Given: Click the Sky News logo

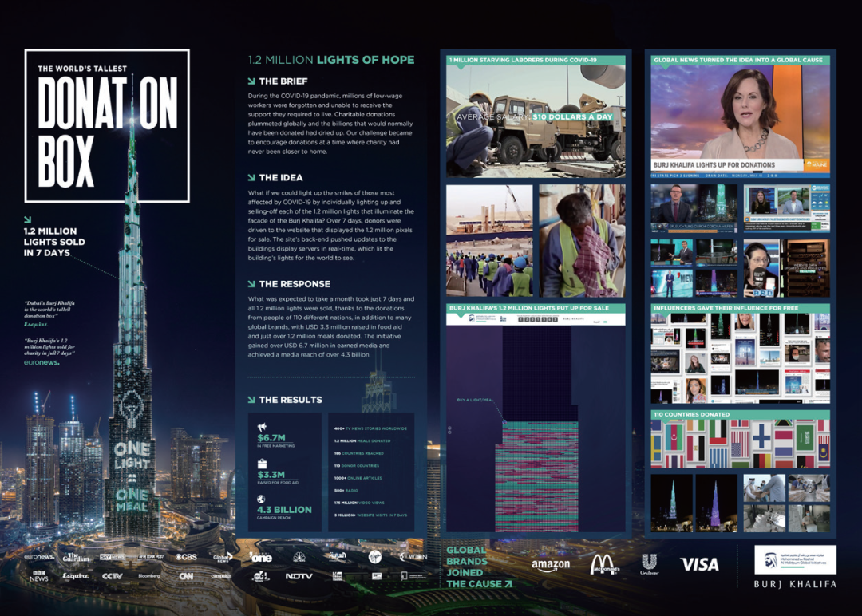Looking at the screenshot, I should coord(113,557).
